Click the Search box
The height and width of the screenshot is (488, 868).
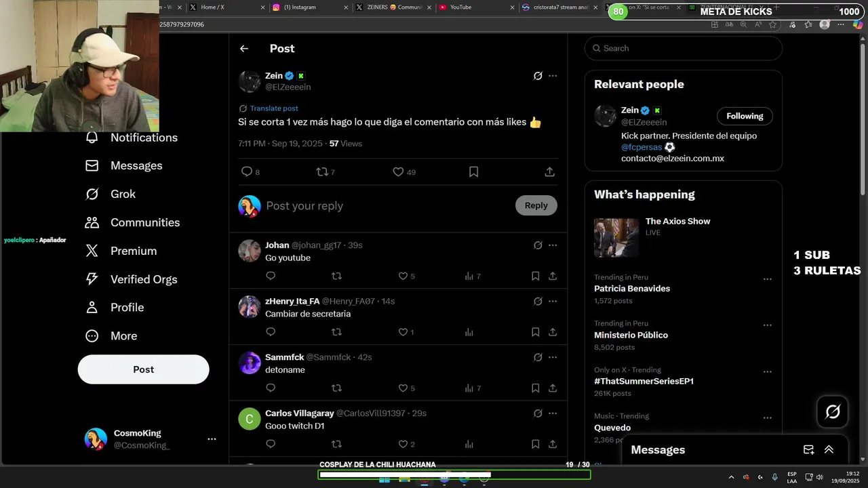684,48
